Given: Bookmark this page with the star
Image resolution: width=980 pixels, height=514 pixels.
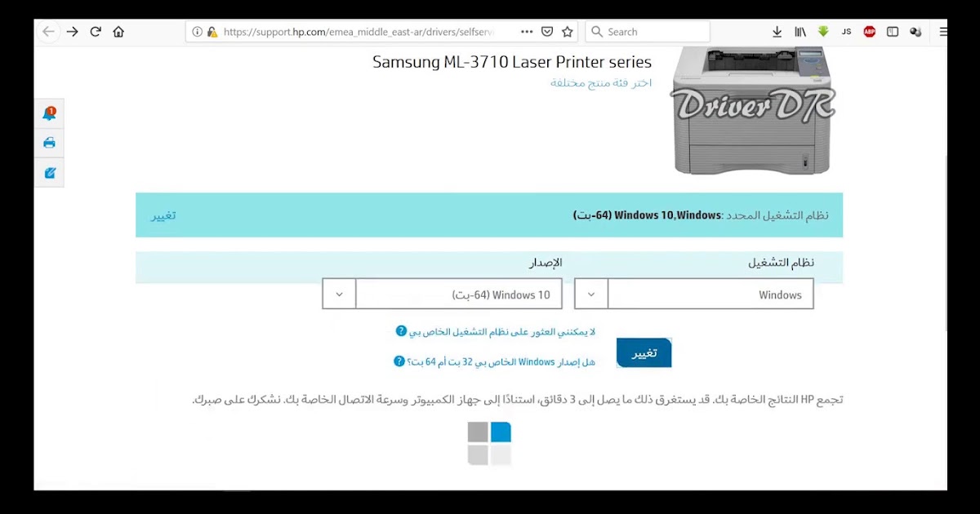Looking at the screenshot, I should [567, 32].
